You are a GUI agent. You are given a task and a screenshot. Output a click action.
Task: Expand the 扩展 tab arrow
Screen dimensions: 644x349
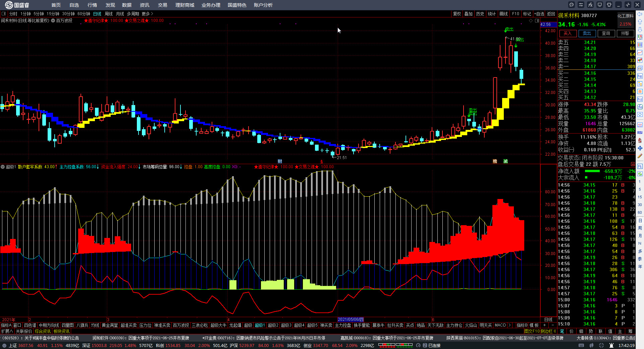click(7, 331)
